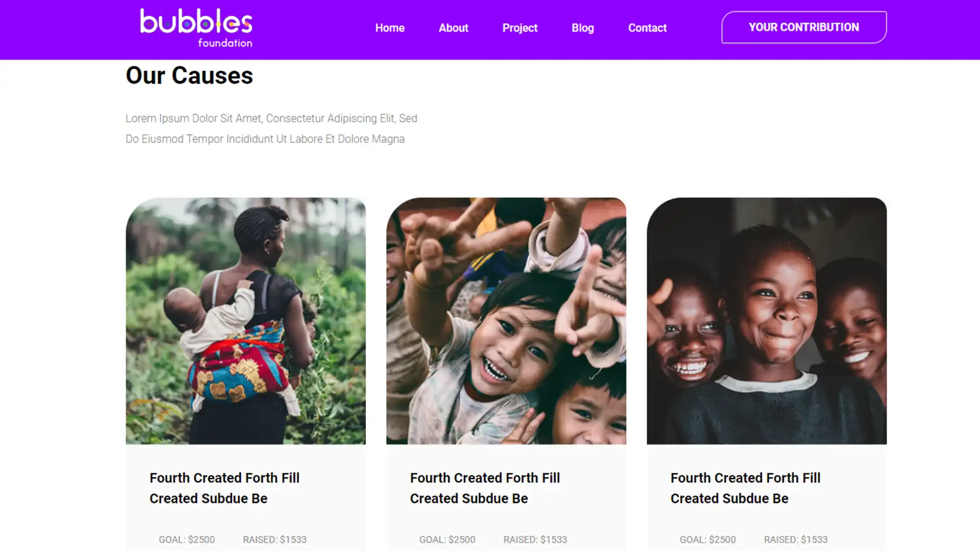This screenshot has width=980, height=551.
Task: Open the first card's cause title
Action: 225,488
